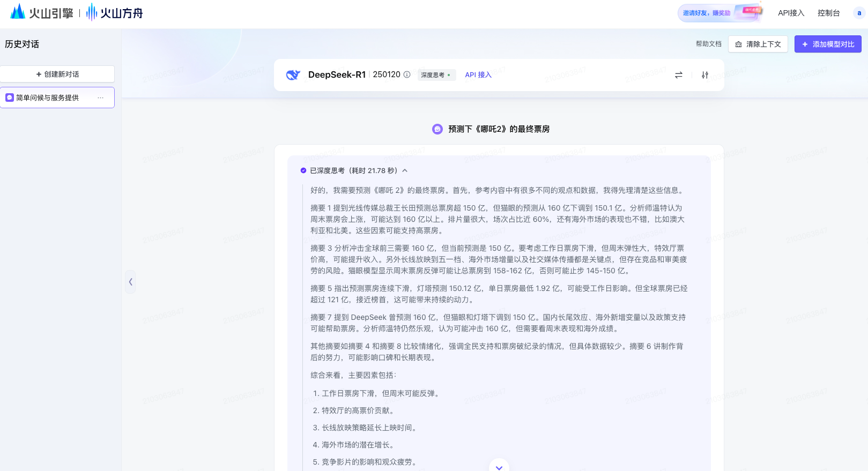
Task: Open API接入 in the top navigation
Action: 791,13
